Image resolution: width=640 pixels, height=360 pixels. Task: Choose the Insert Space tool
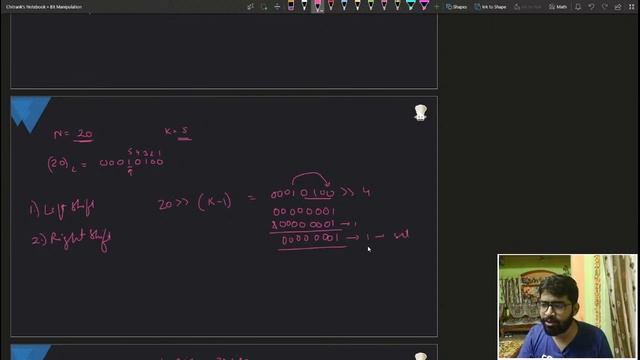[x=277, y=7]
